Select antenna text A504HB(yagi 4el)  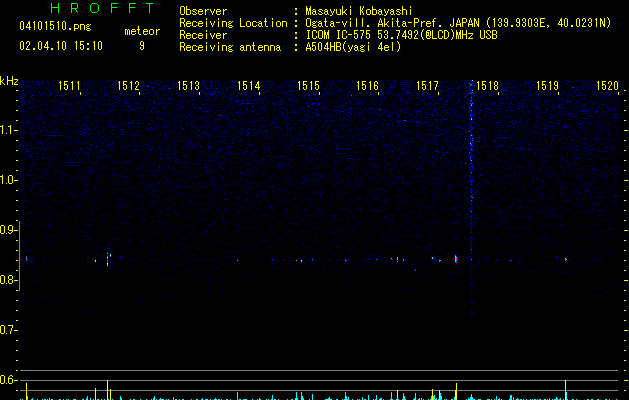point(353,47)
